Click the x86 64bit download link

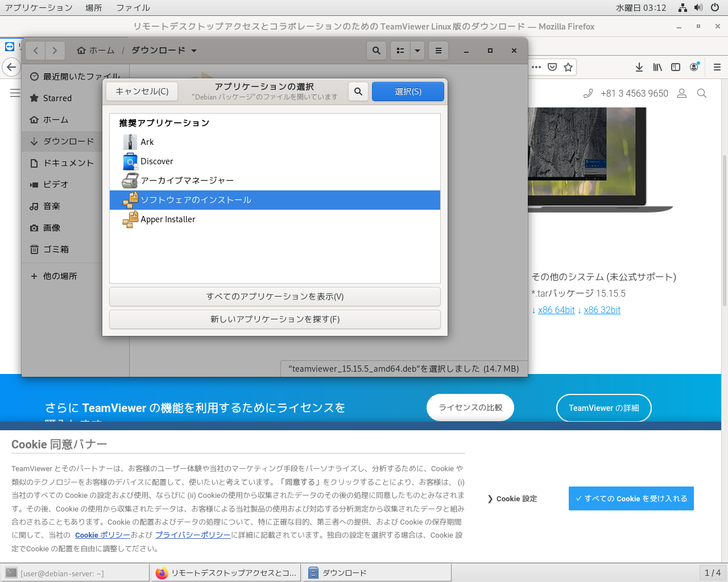coord(556,310)
